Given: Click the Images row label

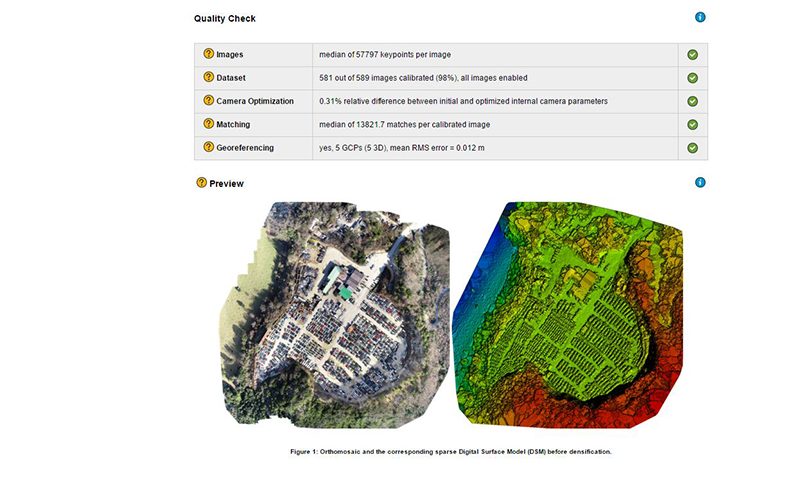Looking at the screenshot, I should coord(230,55).
